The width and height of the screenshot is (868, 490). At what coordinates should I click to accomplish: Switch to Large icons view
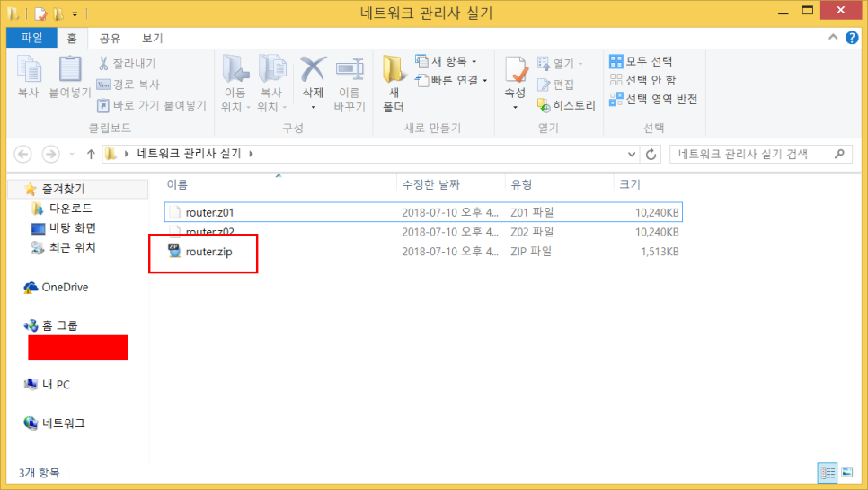(x=847, y=472)
